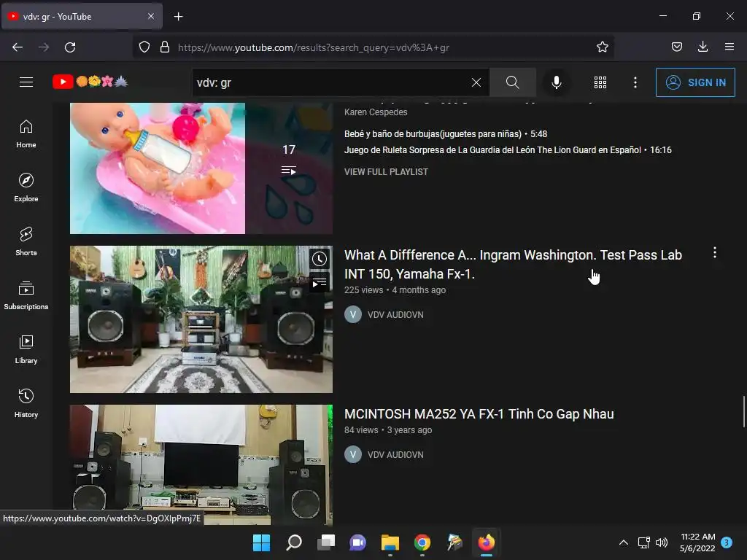The image size is (747, 560).
Task: Go to Home in sidebar
Action: (x=26, y=134)
